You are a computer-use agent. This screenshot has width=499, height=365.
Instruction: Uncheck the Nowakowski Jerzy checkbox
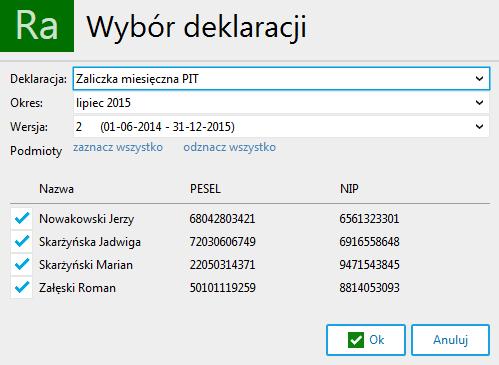point(22,219)
